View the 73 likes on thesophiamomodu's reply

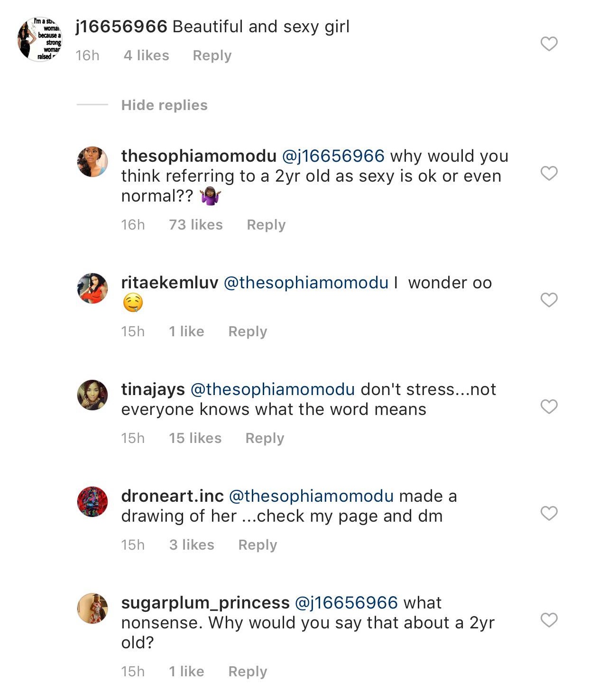click(195, 224)
